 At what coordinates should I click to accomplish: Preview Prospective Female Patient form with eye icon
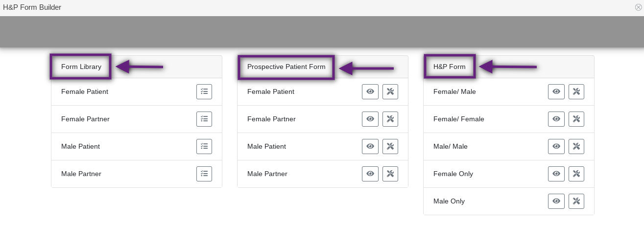point(370,91)
